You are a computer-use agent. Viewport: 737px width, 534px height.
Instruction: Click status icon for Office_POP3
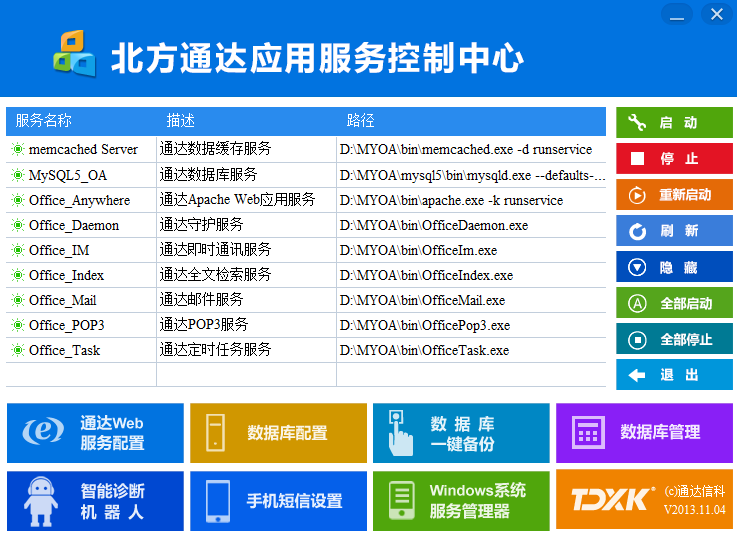[x=18, y=325]
